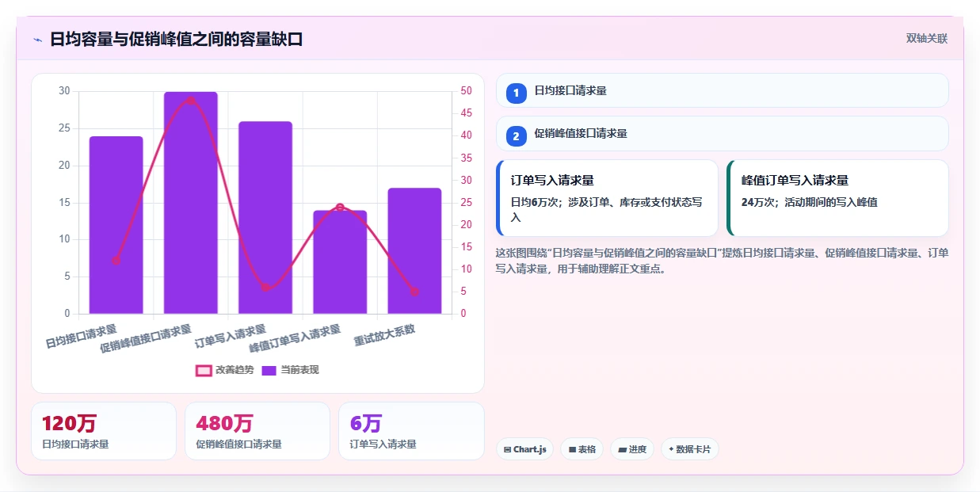Open the 订单写入请求量 info card
This screenshot has width=980, height=492.
(607, 198)
